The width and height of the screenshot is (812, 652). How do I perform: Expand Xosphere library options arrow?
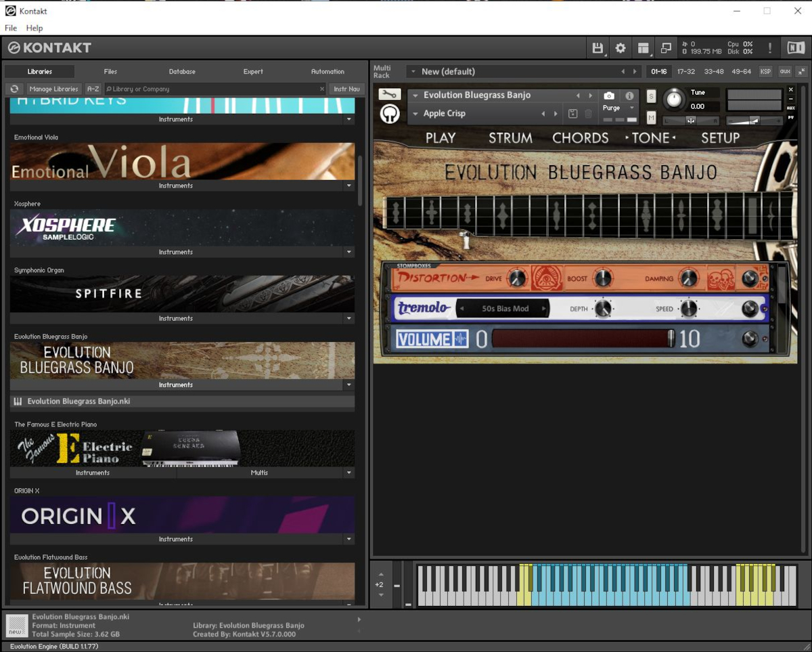[349, 252]
